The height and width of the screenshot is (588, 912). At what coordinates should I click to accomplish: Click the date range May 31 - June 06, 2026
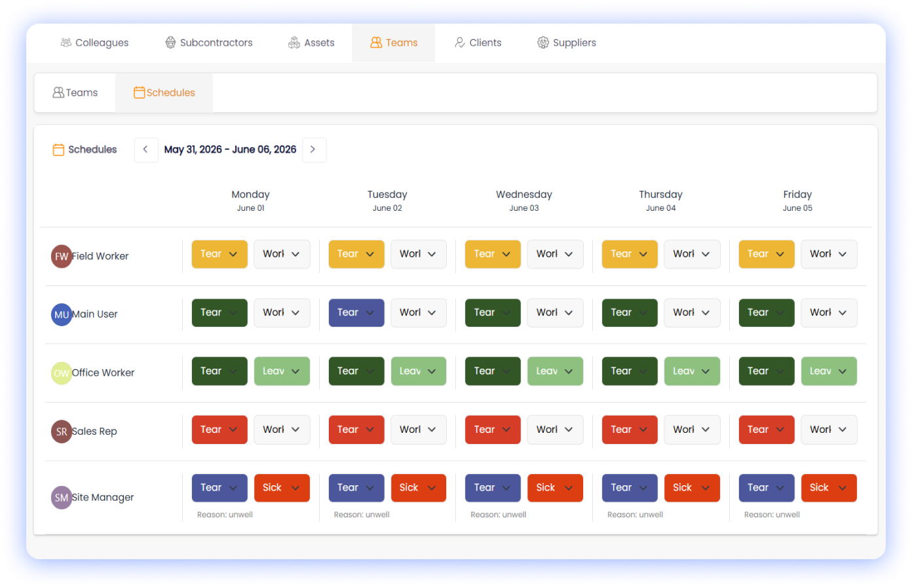pos(230,150)
